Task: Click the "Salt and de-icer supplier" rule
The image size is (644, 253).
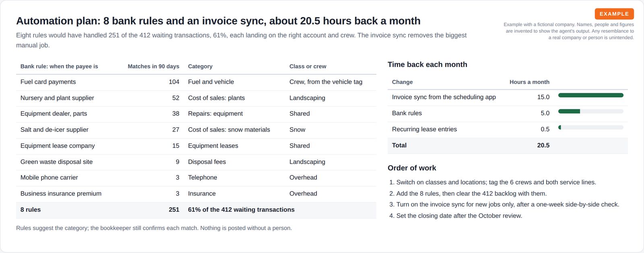Action: pos(54,130)
